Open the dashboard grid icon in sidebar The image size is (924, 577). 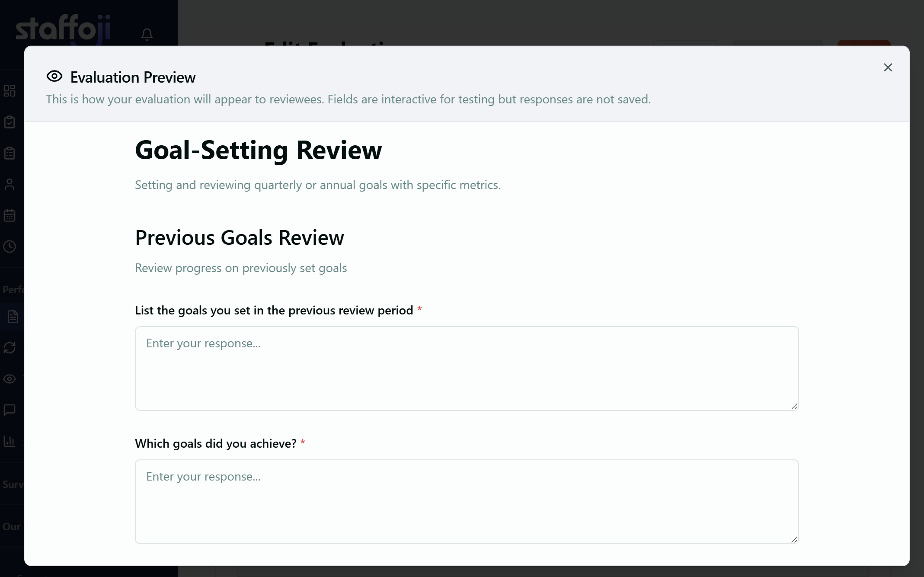pyautogui.click(x=10, y=91)
